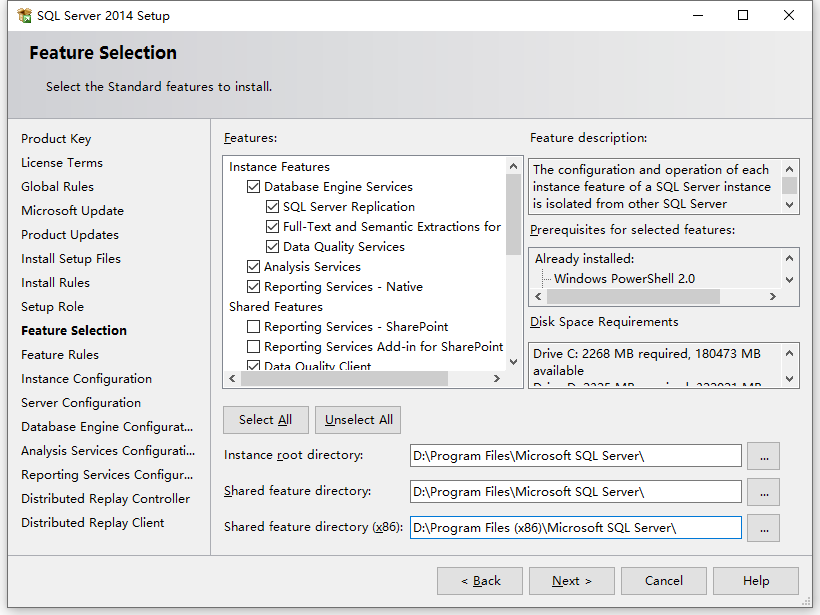The height and width of the screenshot is (615, 820).
Task: Edit the Instance root directory field
Action: [576, 455]
